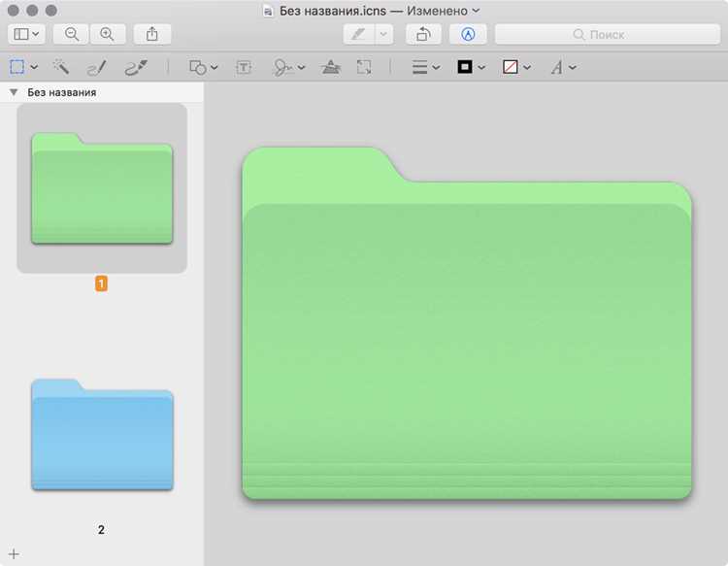This screenshot has width=728, height=566.
Task: Open the Share button
Action: [152, 34]
